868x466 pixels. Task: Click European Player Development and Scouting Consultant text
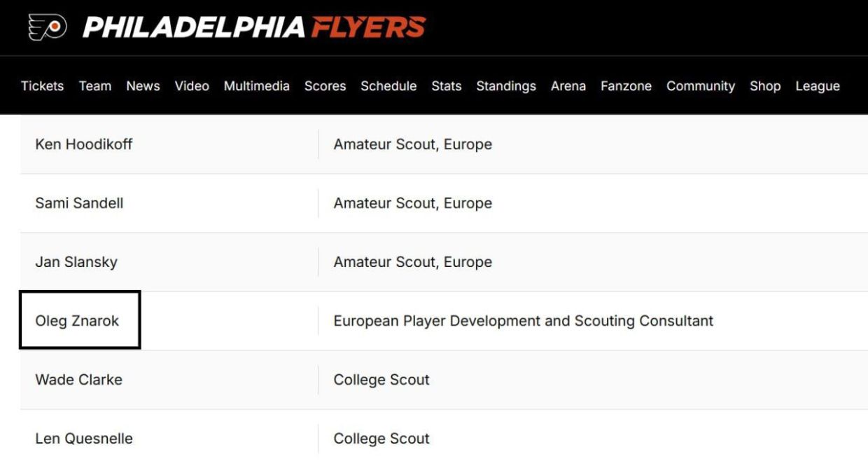click(x=523, y=321)
